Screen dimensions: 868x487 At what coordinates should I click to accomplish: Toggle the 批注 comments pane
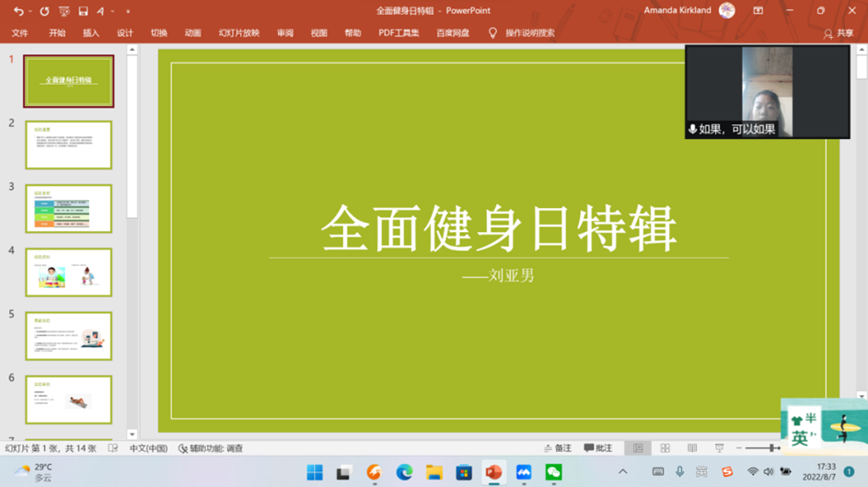597,448
